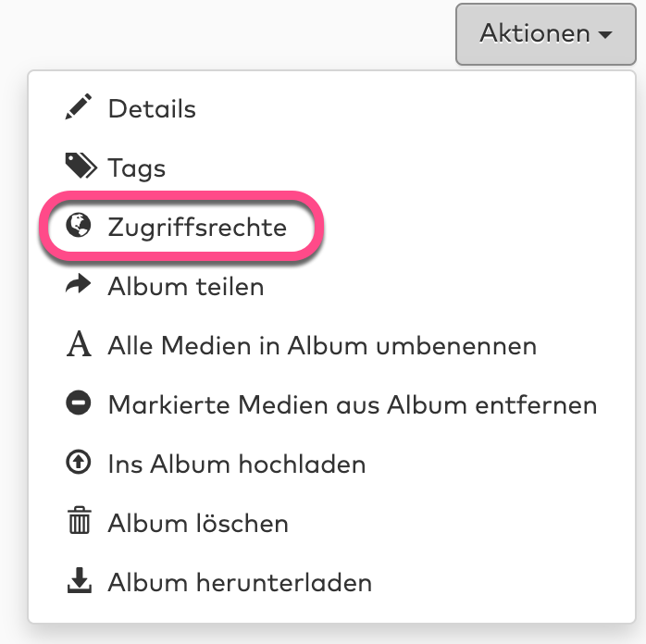Select Markierte Medien aus Album entfernen

click(x=352, y=404)
